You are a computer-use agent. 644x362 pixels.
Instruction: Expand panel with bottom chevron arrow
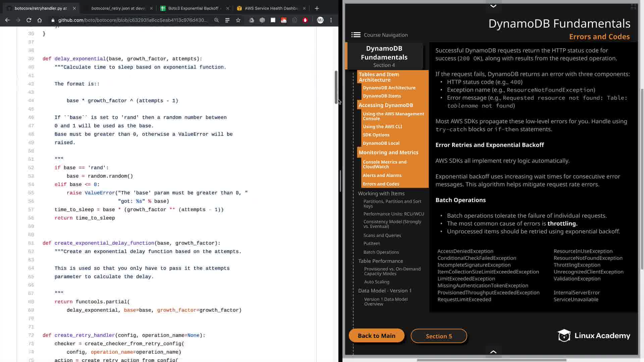click(x=493, y=352)
